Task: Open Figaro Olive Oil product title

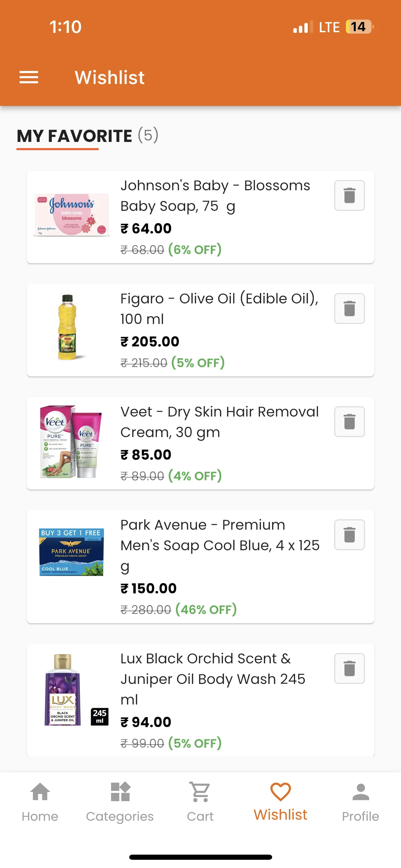Action: click(x=219, y=309)
